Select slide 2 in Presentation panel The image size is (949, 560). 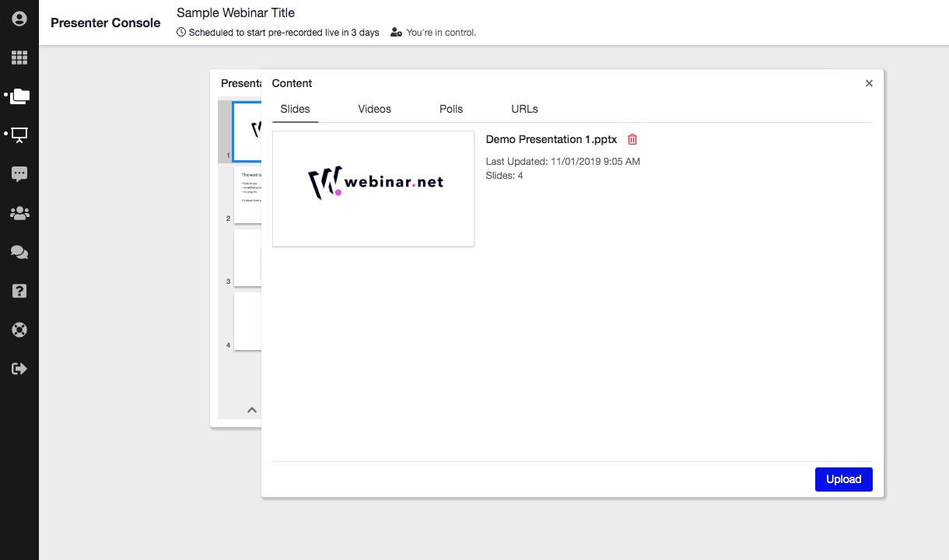[247, 194]
